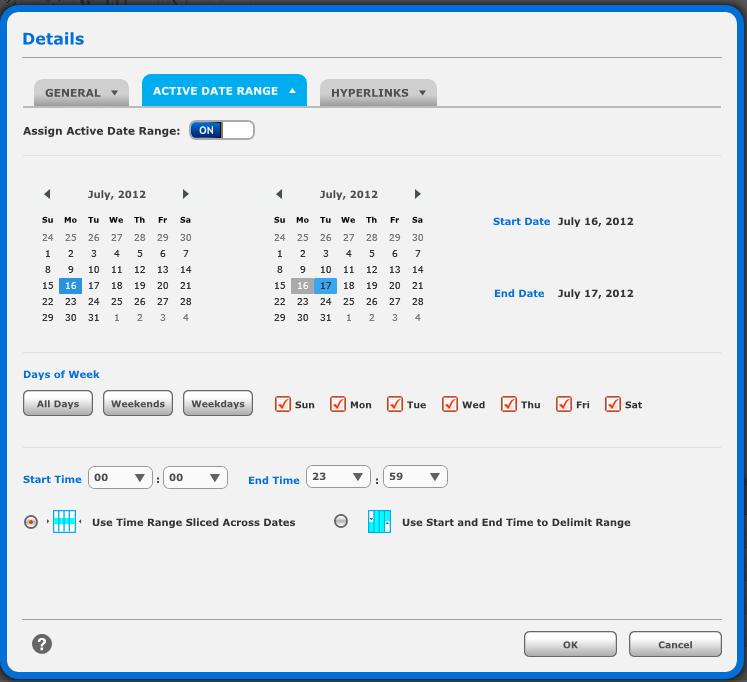Go to next month in start date calendar

185,194
